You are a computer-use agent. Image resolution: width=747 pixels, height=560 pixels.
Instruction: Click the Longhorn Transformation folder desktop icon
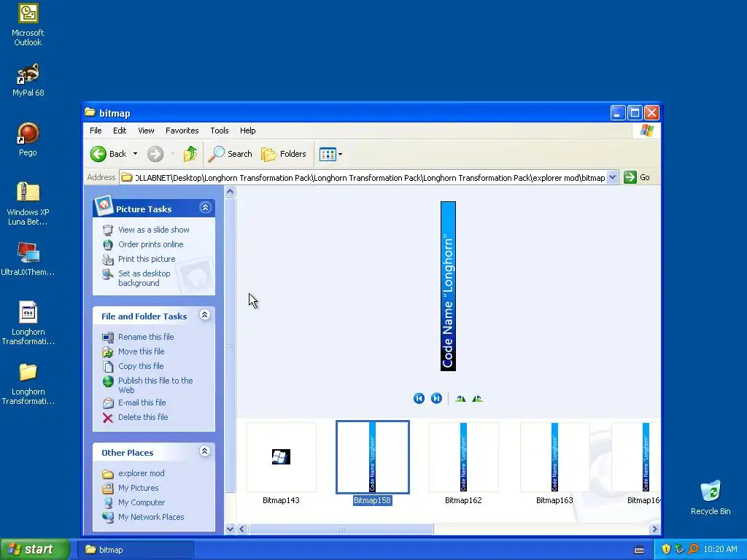28,373
